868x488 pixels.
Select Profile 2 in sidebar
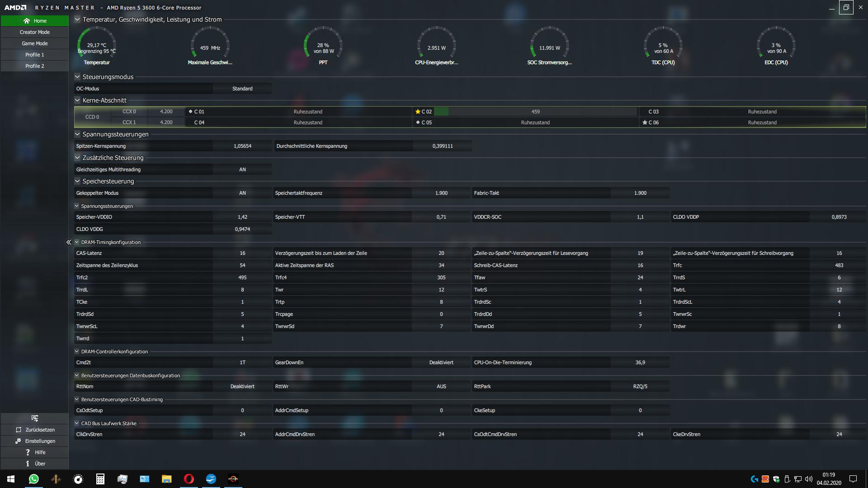35,66
